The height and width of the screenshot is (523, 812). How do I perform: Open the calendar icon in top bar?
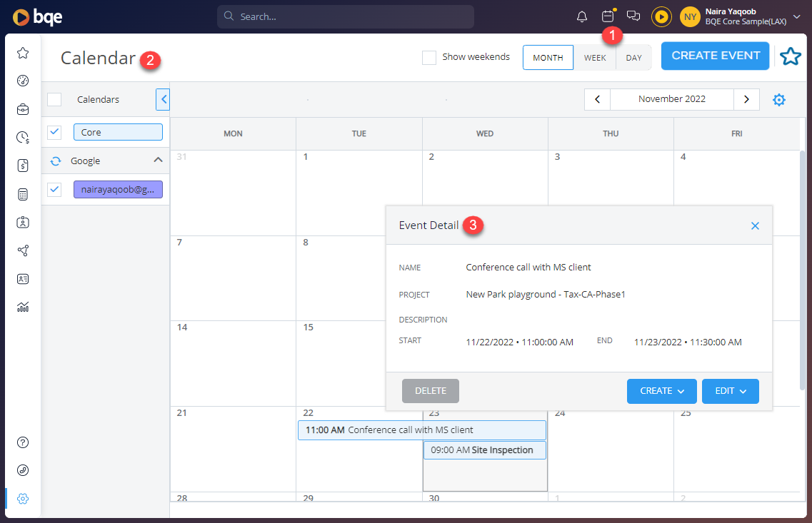(x=608, y=16)
